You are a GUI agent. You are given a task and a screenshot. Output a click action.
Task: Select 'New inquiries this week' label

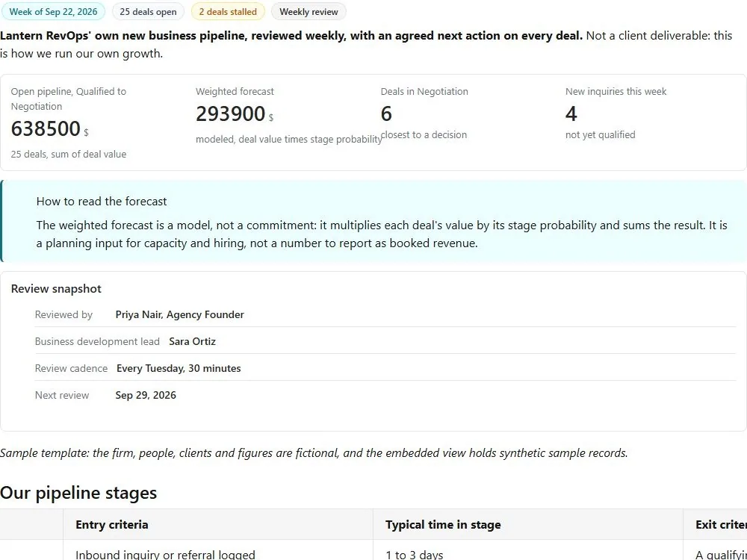point(616,91)
